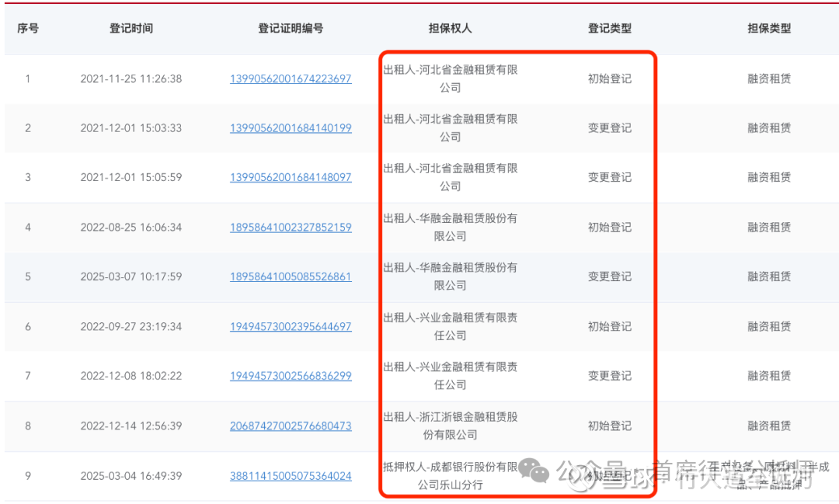Open certificate link 13990562001684148097

tap(291, 177)
